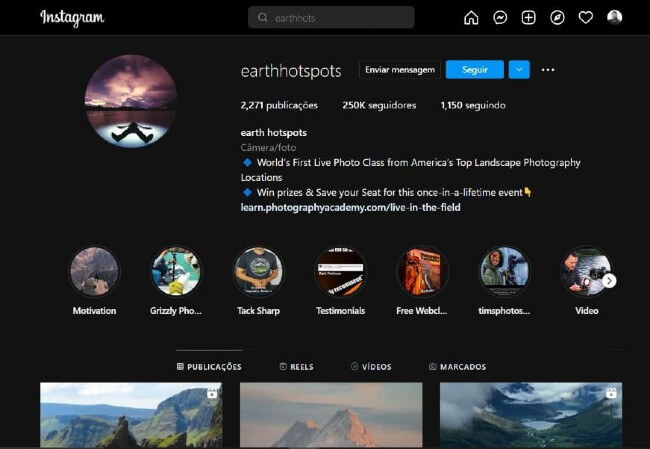This screenshot has width=650, height=449.
Task: Open activity notifications heart icon
Action: (x=585, y=17)
